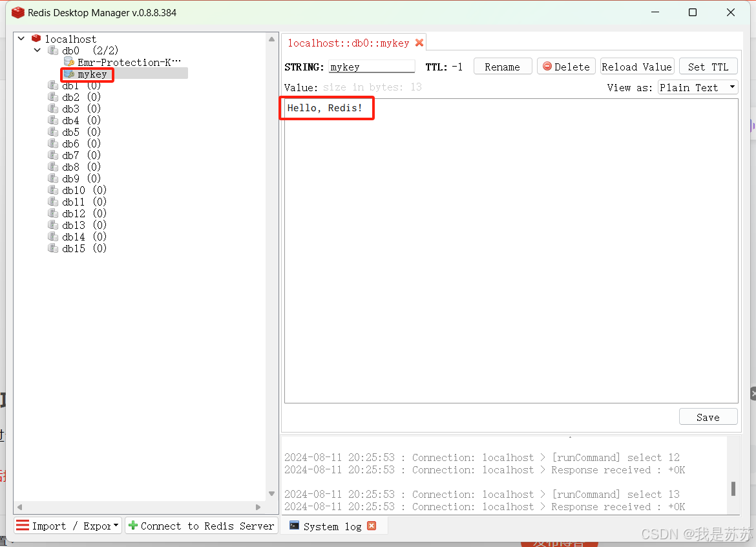
Task: Click the mykey key icon
Action: click(x=69, y=74)
